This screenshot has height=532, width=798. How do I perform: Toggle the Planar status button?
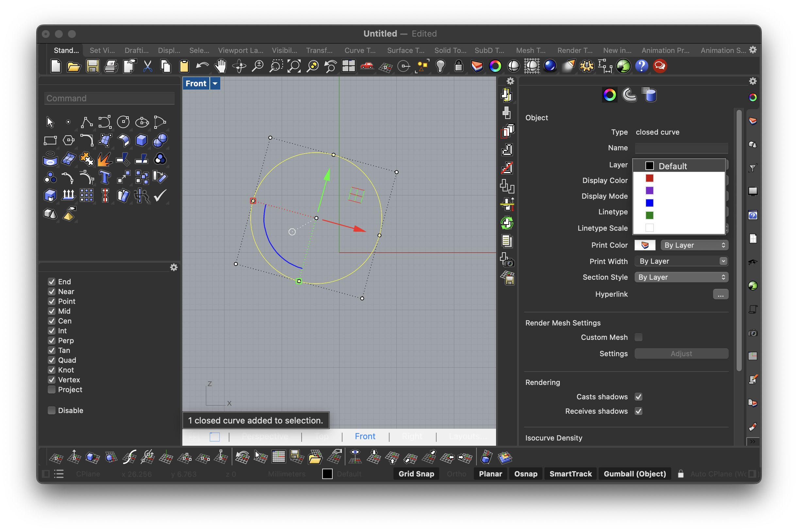coord(490,474)
